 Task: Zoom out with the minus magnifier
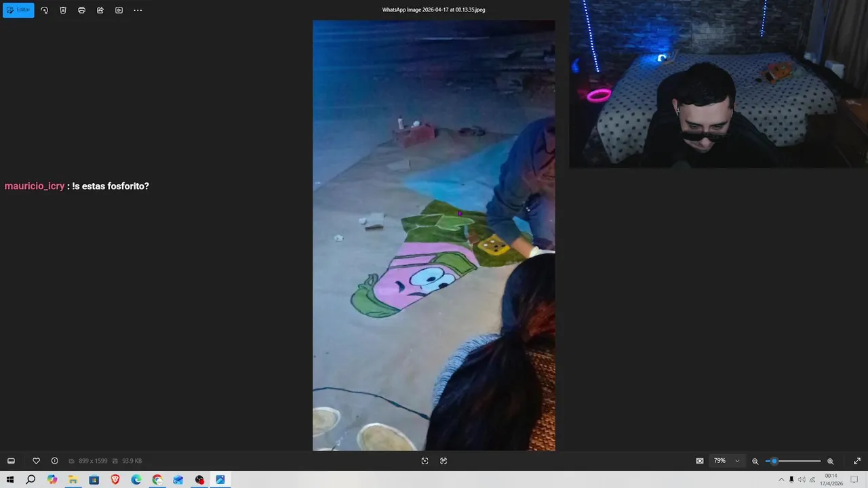pyautogui.click(x=755, y=461)
